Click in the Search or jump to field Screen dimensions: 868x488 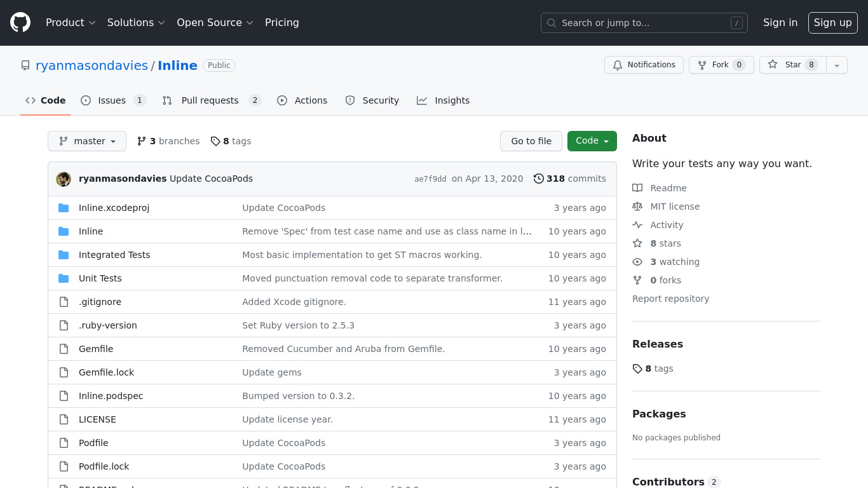[644, 23]
